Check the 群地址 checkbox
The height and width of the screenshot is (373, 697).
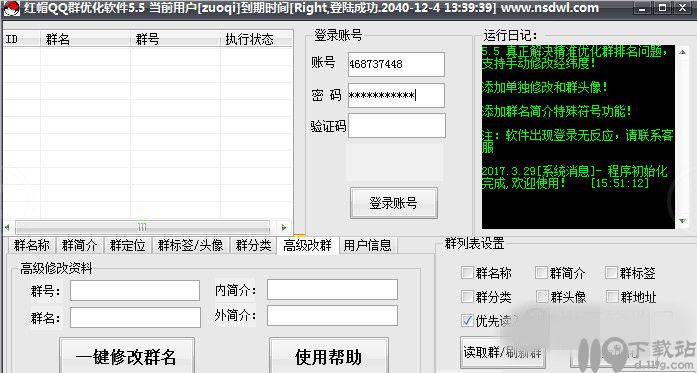[613, 297]
